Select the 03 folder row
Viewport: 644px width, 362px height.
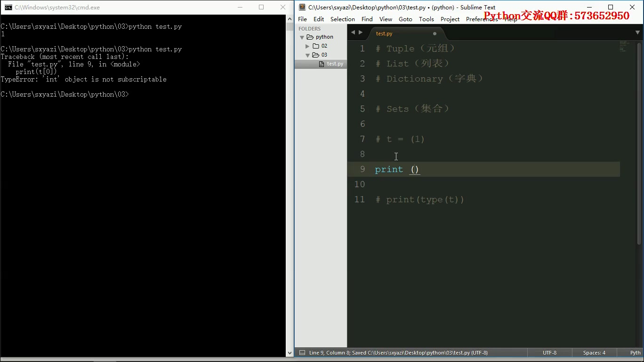click(x=321, y=55)
